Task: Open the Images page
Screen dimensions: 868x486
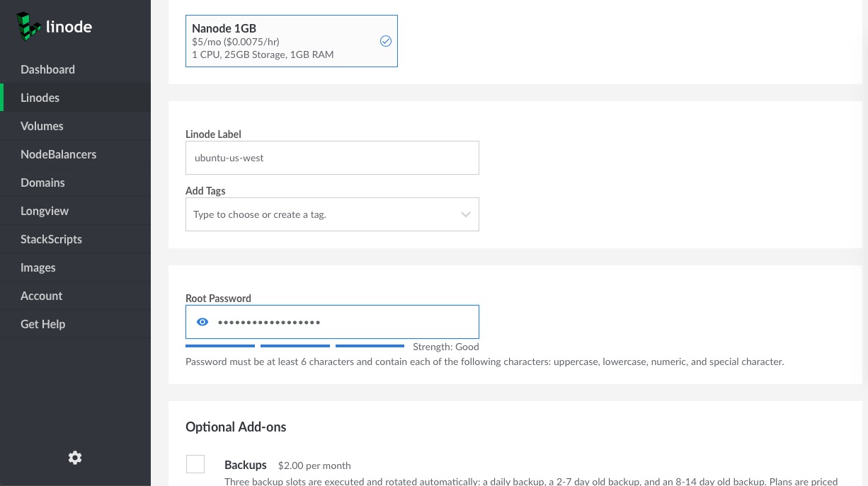Action: [38, 267]
